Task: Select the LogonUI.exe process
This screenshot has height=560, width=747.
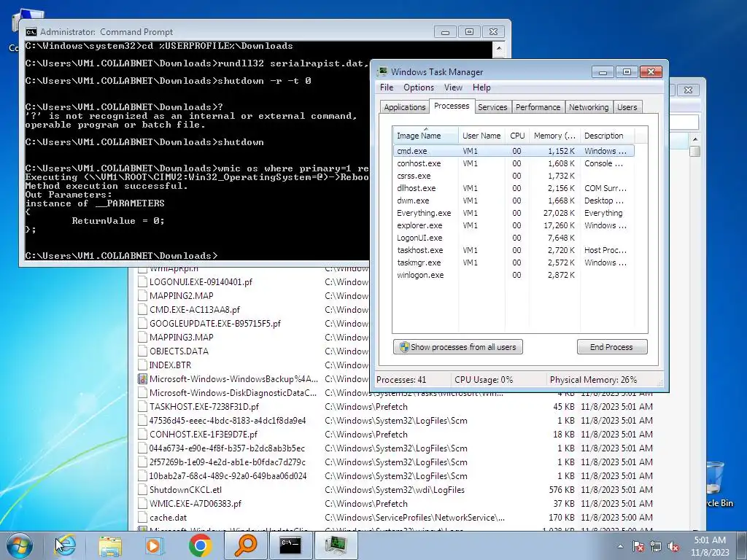Action: (514, 238)
